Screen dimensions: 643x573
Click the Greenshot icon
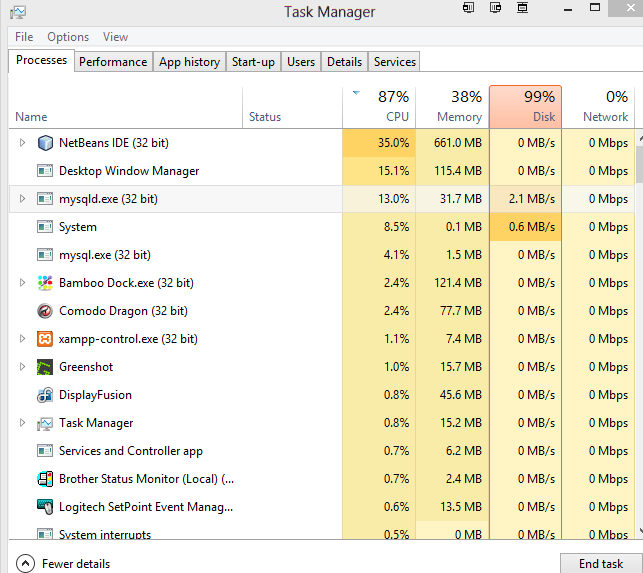45,367
